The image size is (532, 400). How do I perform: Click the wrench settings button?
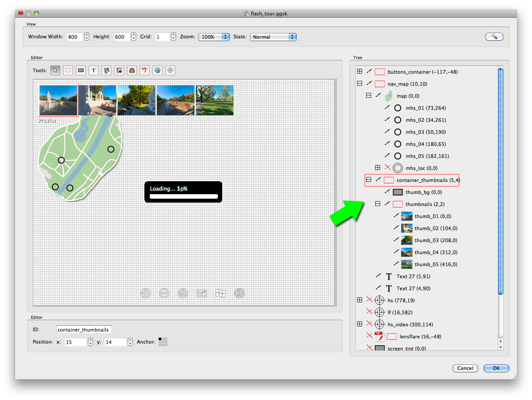point(494,37)
